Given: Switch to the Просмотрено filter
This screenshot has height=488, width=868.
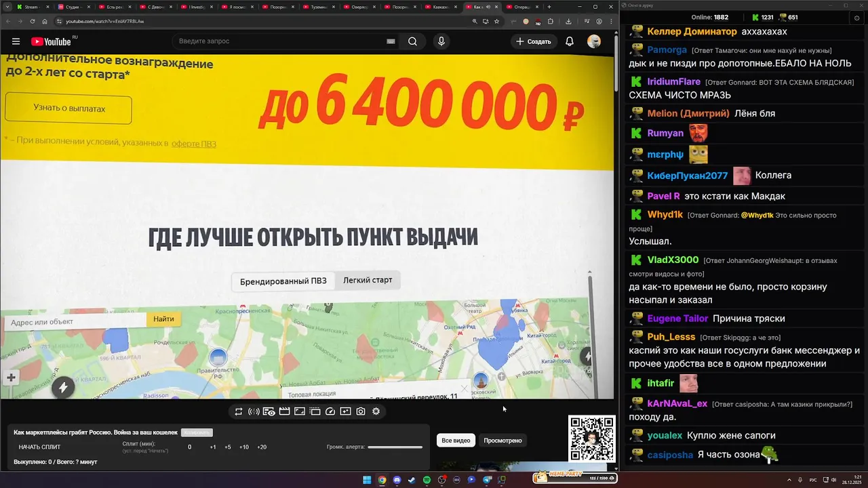Looking at the screenshot, I should pos(502,441).
